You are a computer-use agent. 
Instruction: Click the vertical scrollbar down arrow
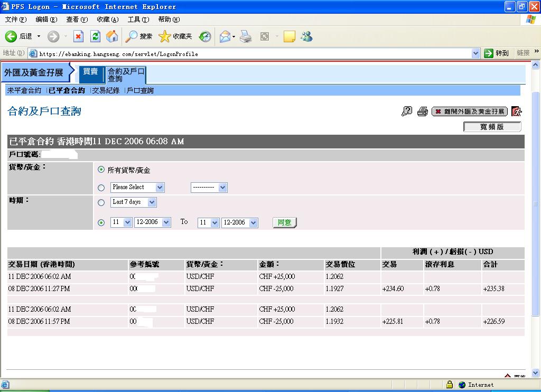536,372
